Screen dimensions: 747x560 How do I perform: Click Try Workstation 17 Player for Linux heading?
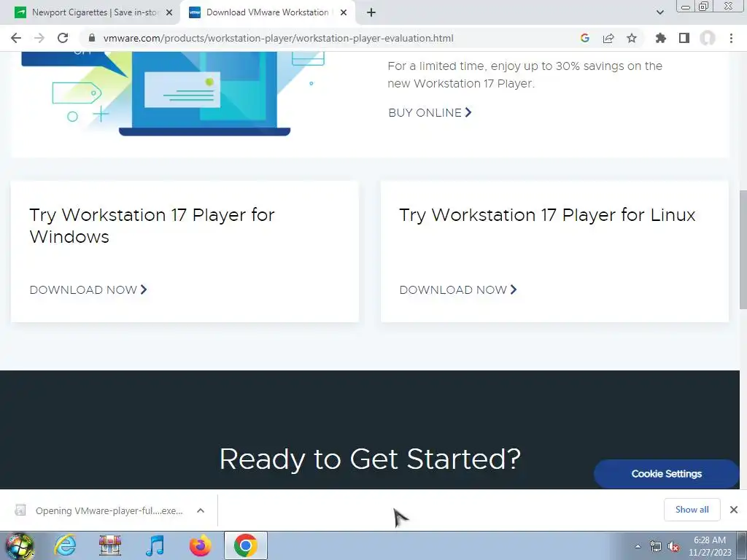pos(547,215)
